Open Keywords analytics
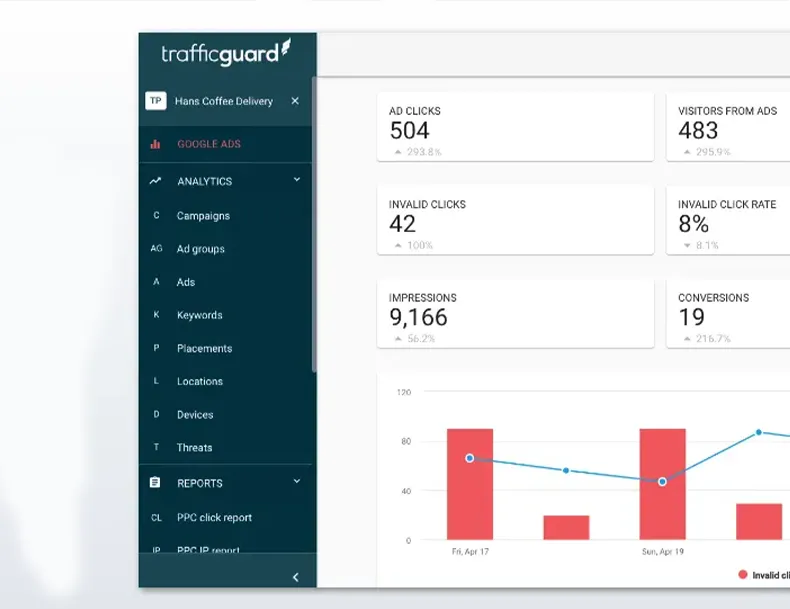 pyautogui.click(x=200, y=315)
